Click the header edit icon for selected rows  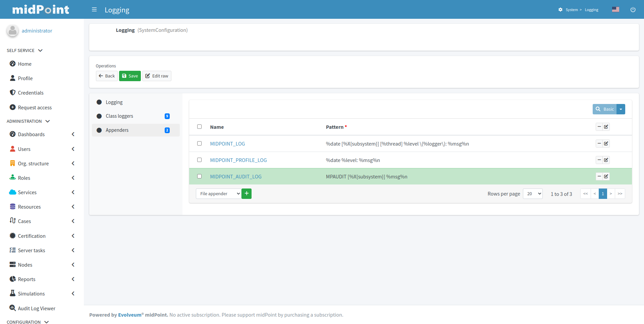tap(606, 127)
